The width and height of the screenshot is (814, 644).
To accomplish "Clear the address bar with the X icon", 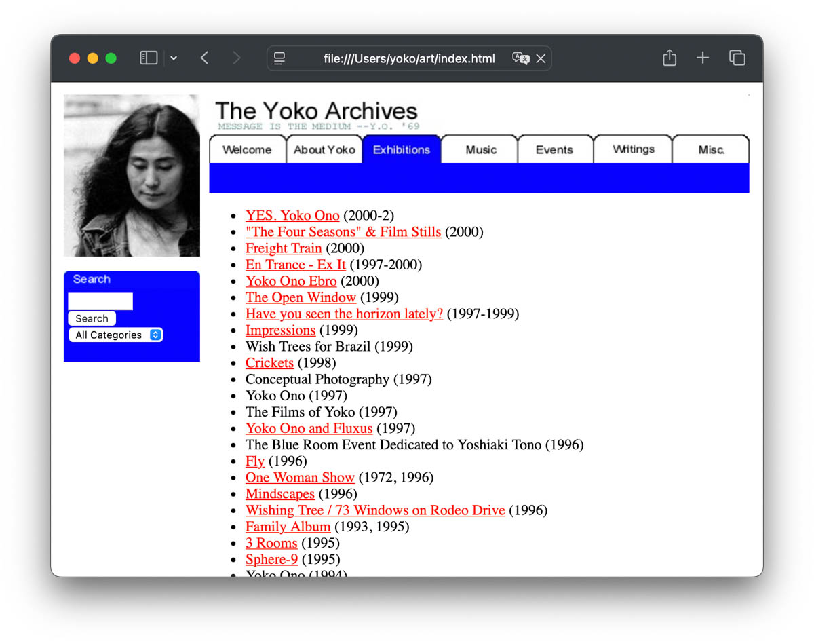I will tap(541, 58).
